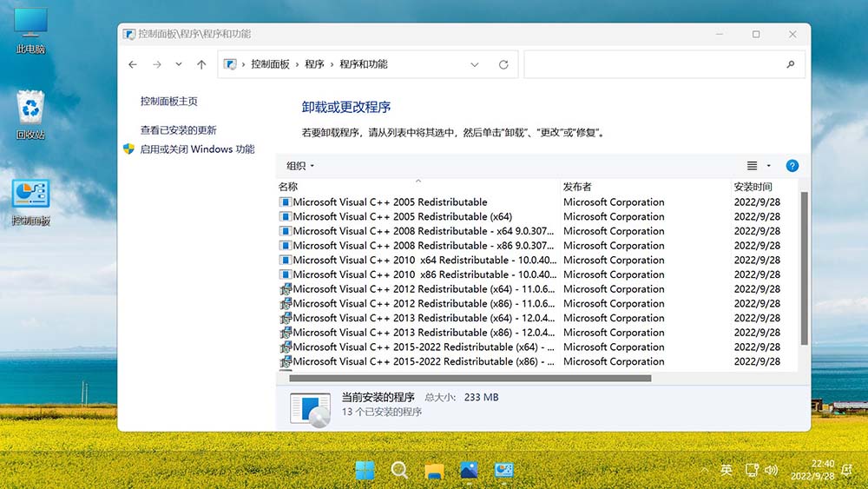The width and height of the screenshot is (868, 489).
Task: Expand the recent locations dropdown arrow
Action: pos(179,64)
